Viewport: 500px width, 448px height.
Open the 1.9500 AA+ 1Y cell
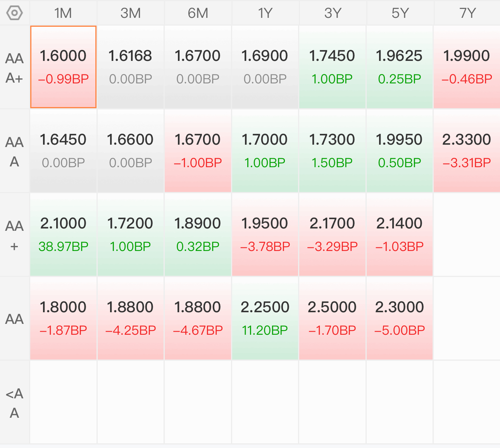click(x=265, y=234)
